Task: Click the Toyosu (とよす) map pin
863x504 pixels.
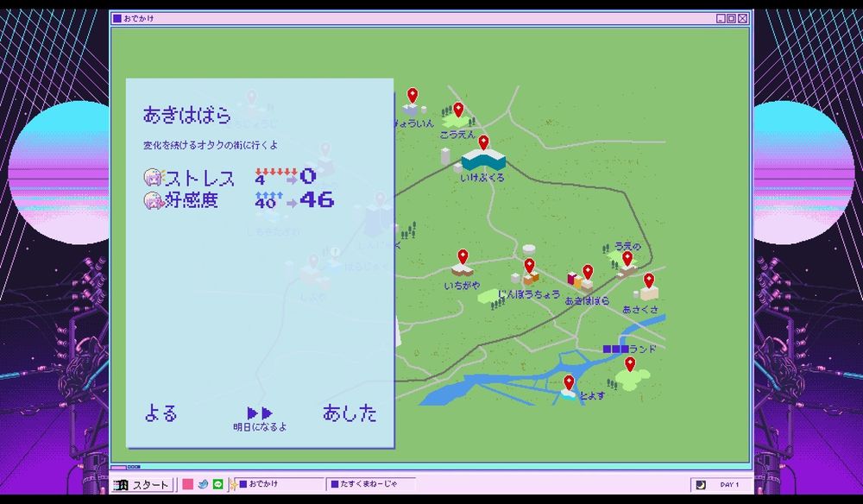Action: tap(569, 382)
